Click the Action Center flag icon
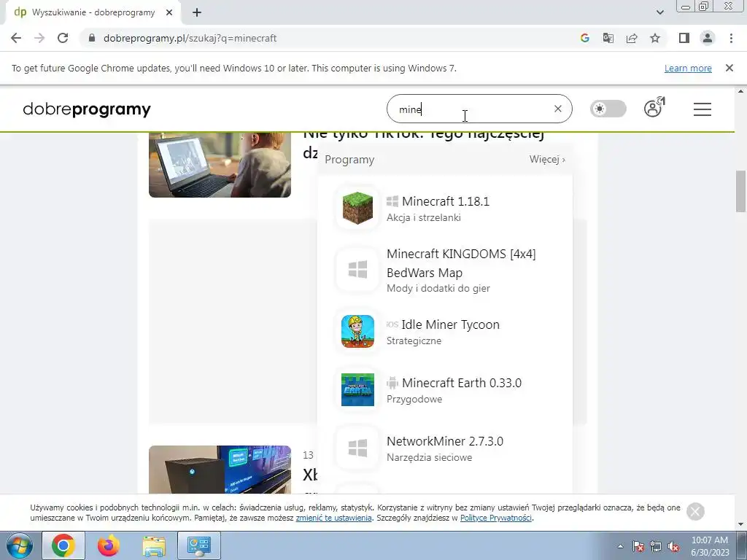 638,546
